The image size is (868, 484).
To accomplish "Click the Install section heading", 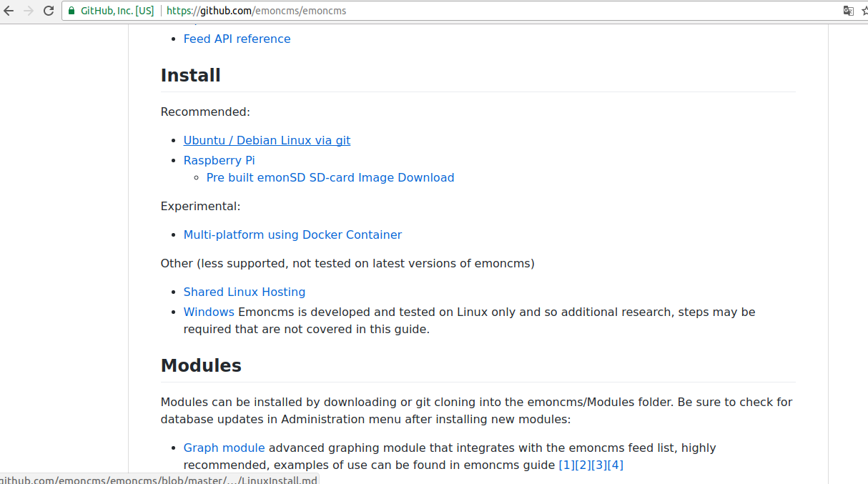I will point(190,75).
